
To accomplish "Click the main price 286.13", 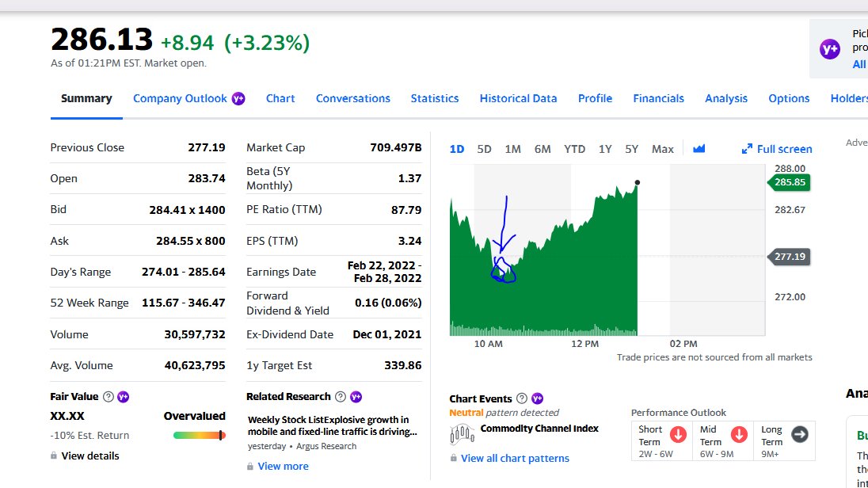I will 101,40.
